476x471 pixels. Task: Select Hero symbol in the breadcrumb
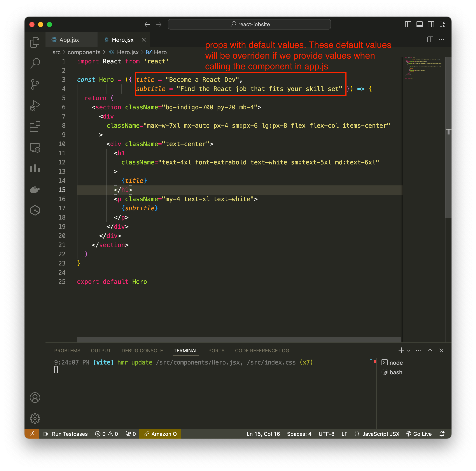(157, 52)
